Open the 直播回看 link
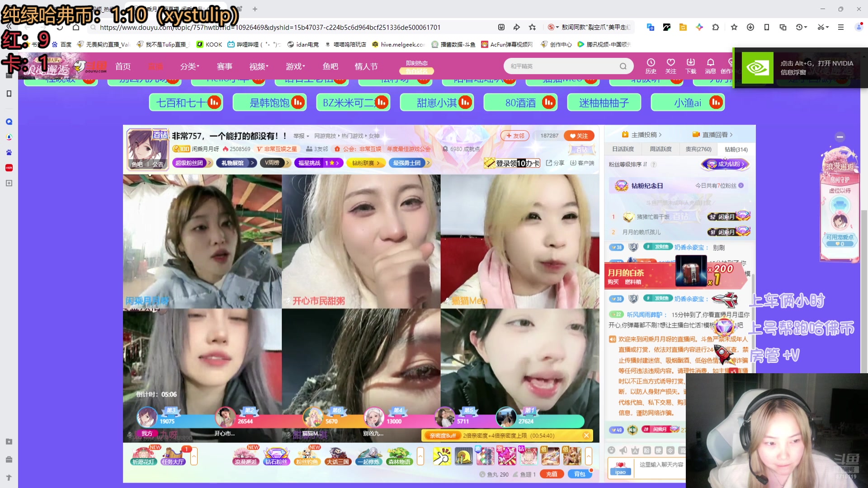This screenshot has width=868, height=488. click(x=712, y=135)
